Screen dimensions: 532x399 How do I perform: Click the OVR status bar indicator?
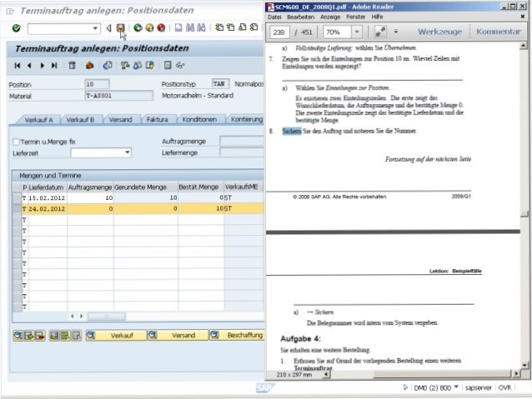(x=504, y=387)
